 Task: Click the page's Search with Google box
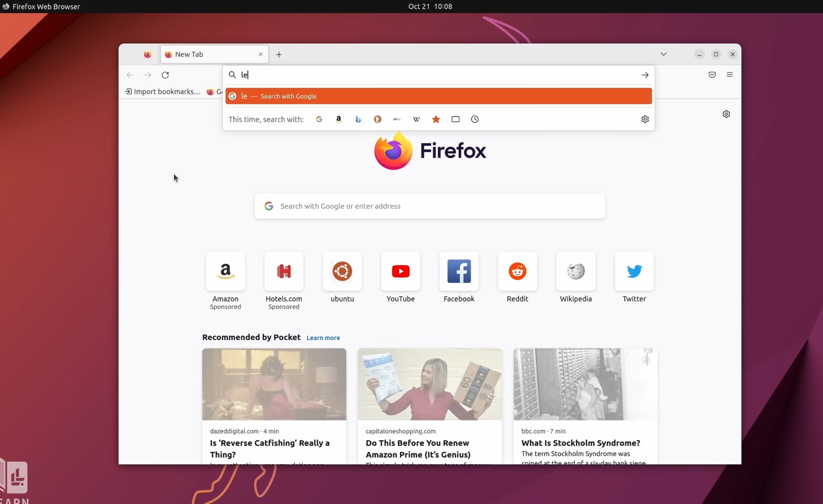(430, 206)
